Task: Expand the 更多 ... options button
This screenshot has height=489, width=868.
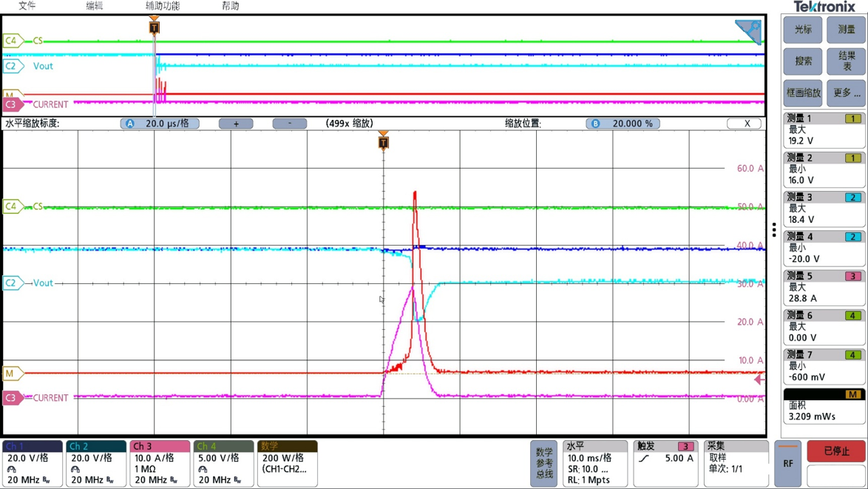Action: (x=847, y=92)
